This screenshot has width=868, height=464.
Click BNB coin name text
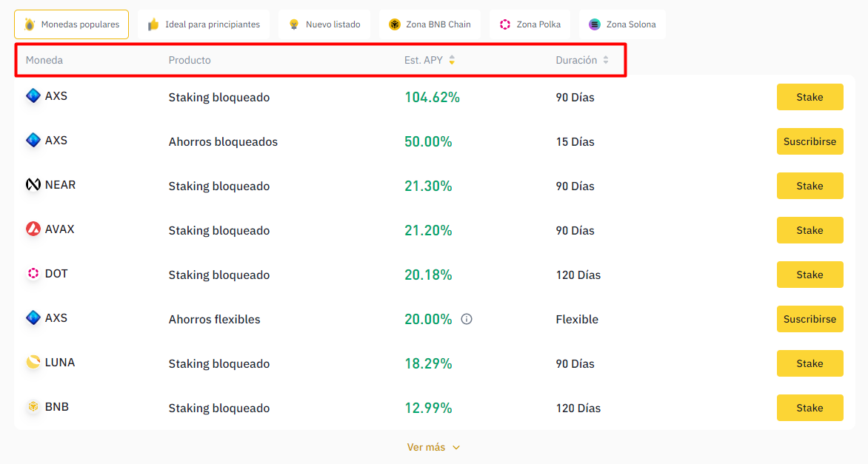pyautogui.click(x=56, y=407)
